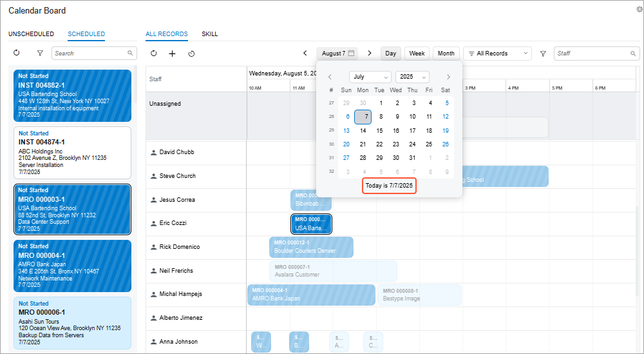This screenshot has width=644, height=354.
Task: Open the July month dropdown
Action: pos(370,77)
